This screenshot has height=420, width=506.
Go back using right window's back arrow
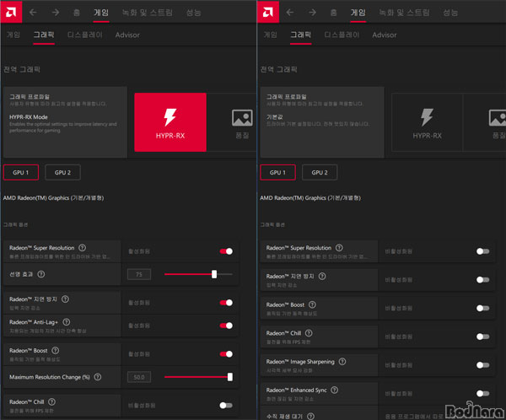coord(290,13)
